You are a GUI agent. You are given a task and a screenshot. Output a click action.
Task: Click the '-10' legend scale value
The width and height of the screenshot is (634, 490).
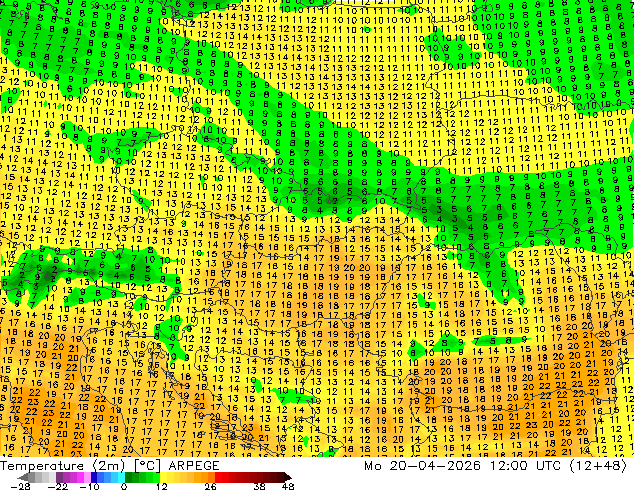click(x=89, y=486)
